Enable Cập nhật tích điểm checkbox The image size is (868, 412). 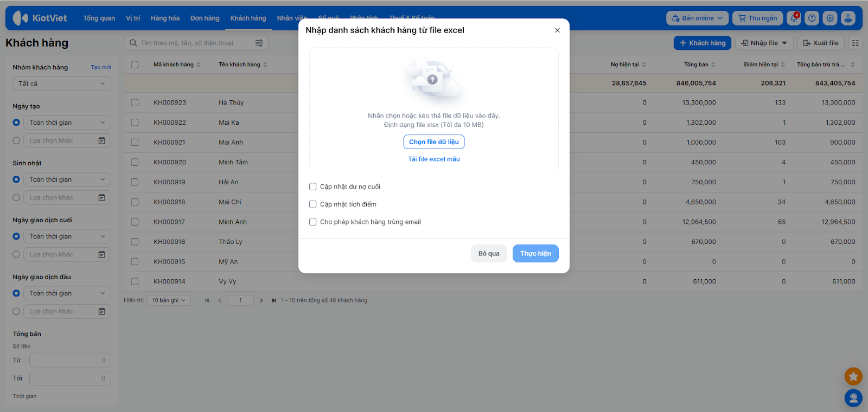pos(313,204)
